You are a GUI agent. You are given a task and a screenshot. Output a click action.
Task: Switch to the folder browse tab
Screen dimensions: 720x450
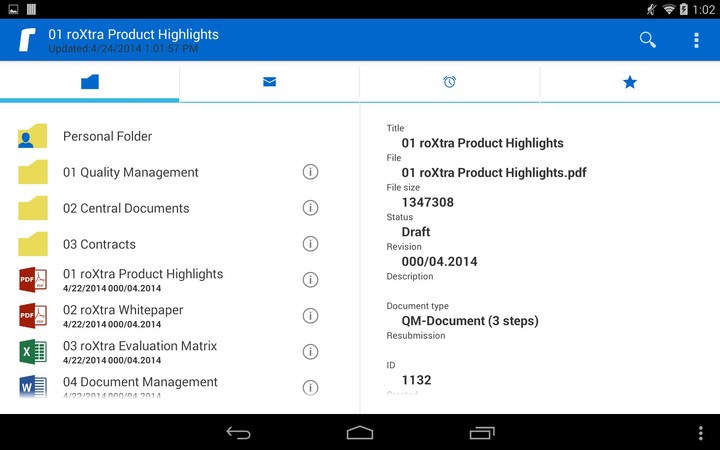tap(90, 82)
